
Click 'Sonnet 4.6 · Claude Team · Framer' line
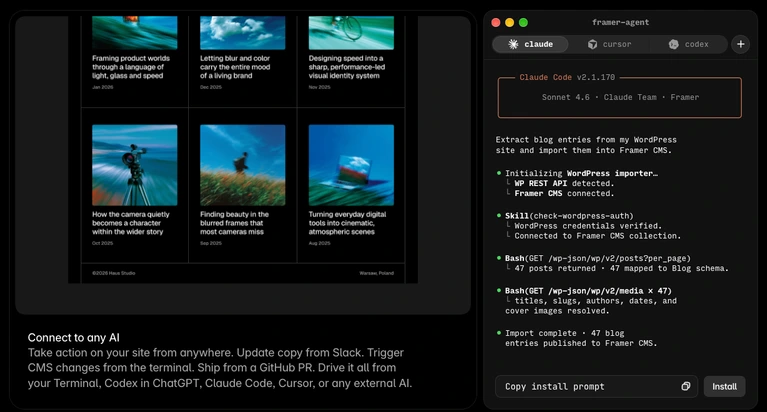point(620,97)
